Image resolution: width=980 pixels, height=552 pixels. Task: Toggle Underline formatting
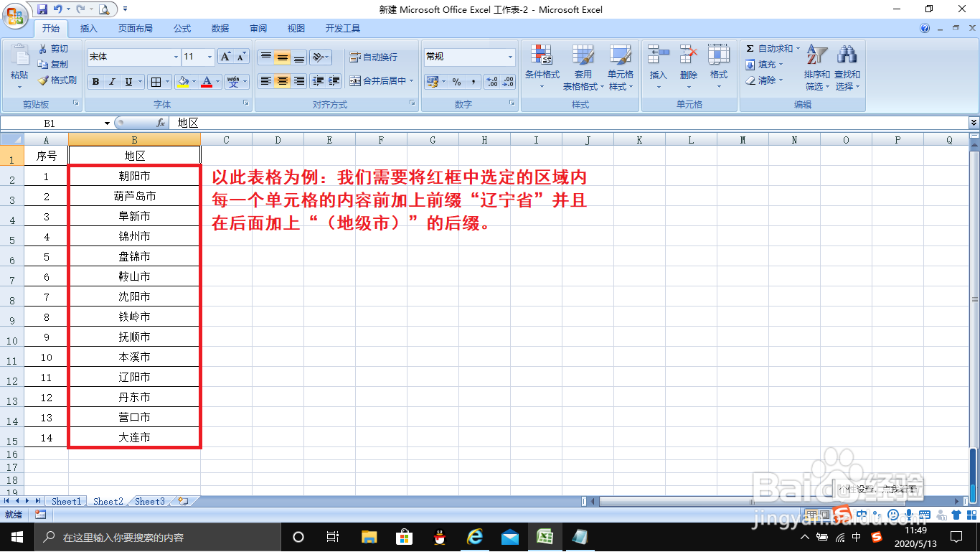[x=129, y=82]
